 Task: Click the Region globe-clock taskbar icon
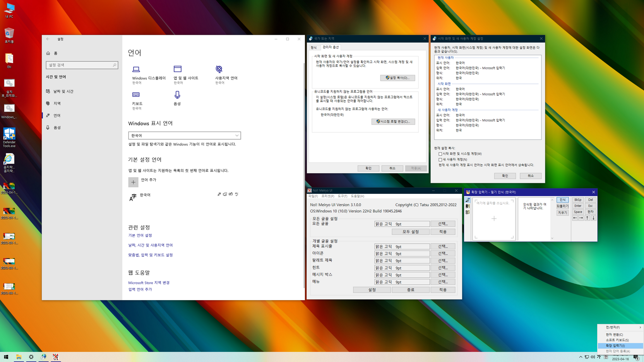43,357
